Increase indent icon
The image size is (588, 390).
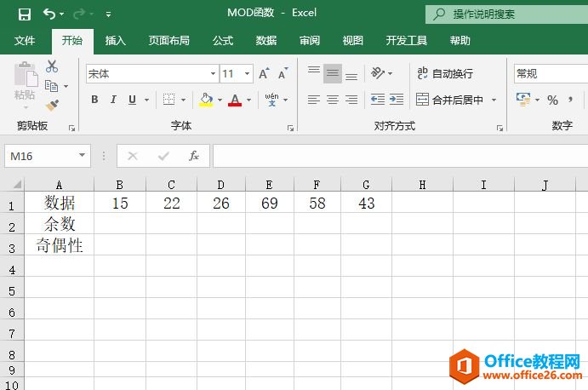coord(397,100)
